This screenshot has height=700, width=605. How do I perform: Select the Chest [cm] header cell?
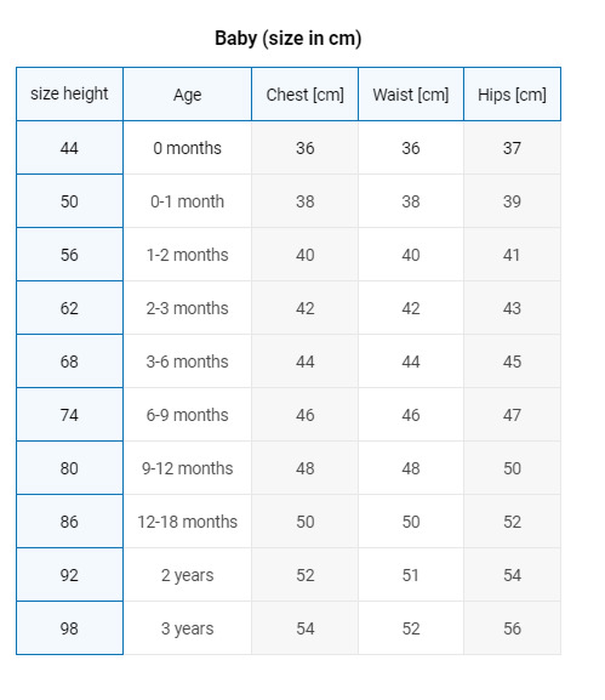tap(305, 95)
